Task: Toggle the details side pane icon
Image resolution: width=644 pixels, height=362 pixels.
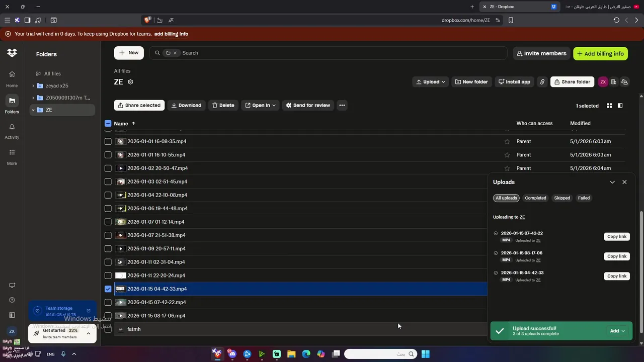Action: (620, 106)
